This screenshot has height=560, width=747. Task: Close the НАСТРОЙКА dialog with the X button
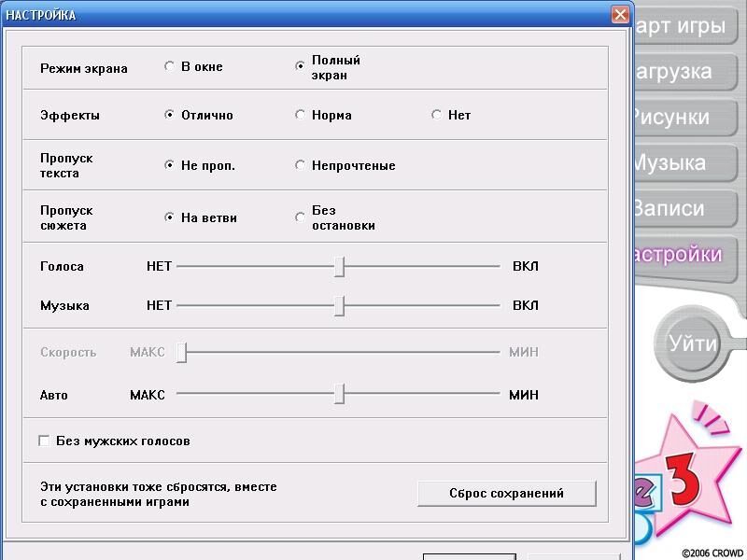click(620, 15)
